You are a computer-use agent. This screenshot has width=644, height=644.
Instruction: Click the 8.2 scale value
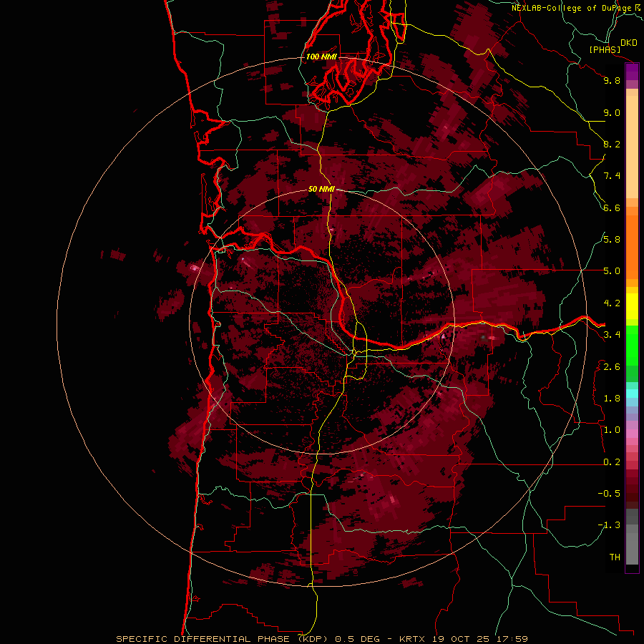coord(612,144)
